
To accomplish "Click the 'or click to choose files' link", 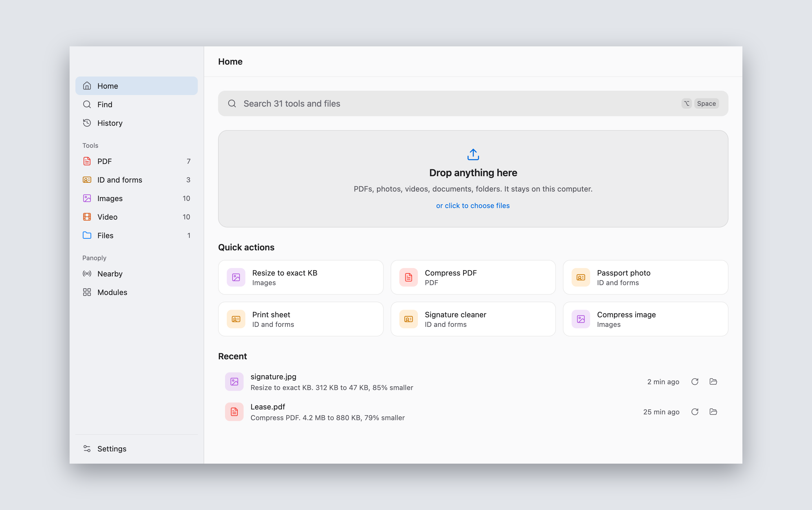I will point(473,205).
